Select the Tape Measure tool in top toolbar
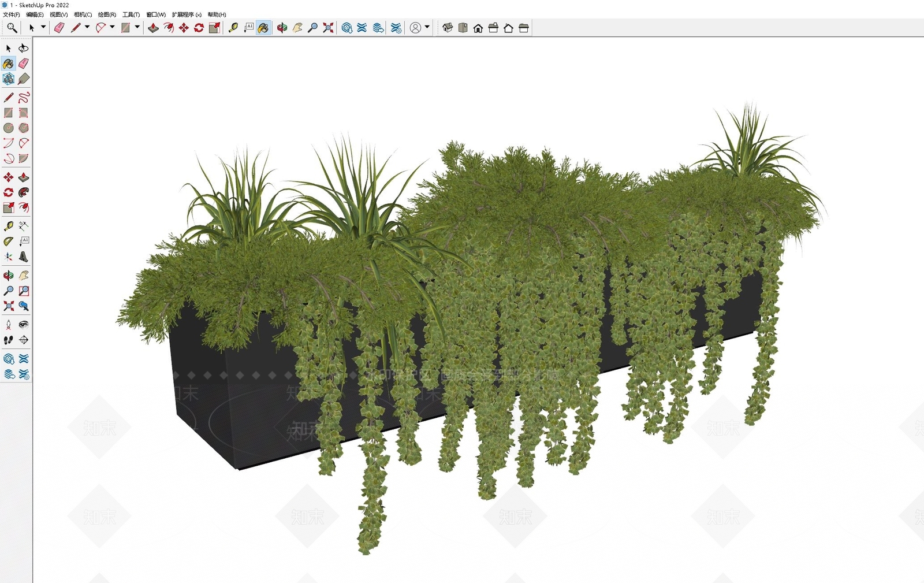Image resolution: width=924 pixels, height=583 pixels. pos(233,28)
